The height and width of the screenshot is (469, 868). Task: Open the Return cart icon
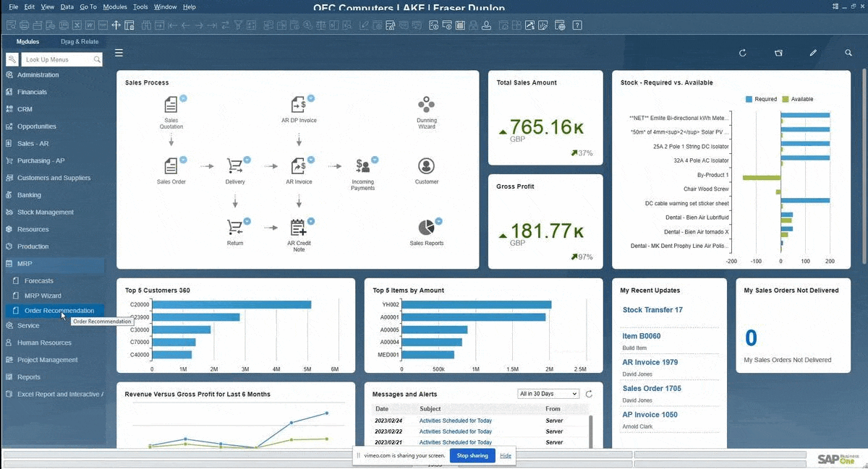tap(234, 228)
